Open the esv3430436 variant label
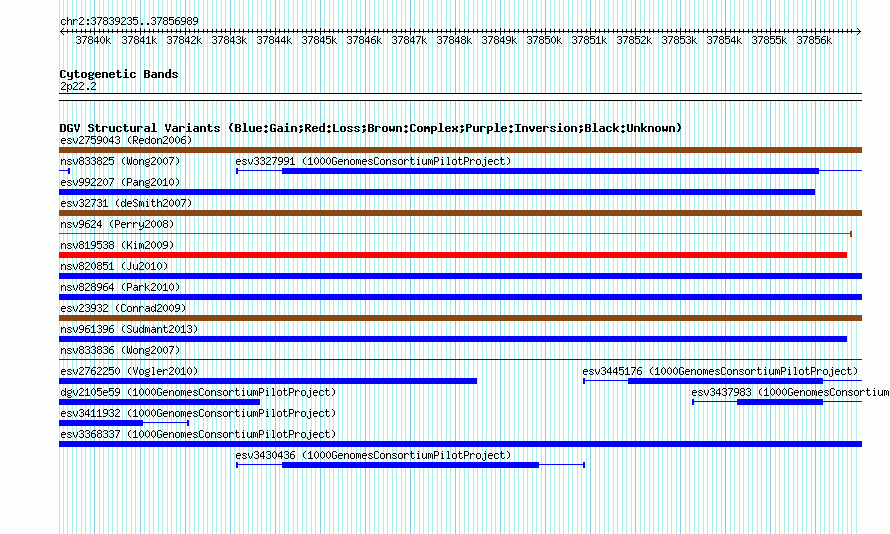 tap(373, 455)
